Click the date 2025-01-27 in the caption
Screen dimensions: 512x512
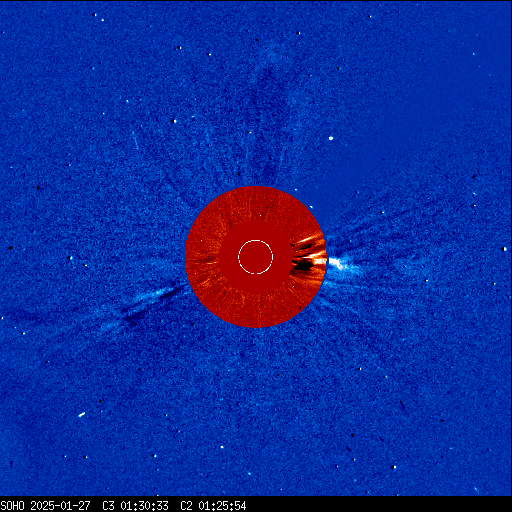(x=60, y=506)
